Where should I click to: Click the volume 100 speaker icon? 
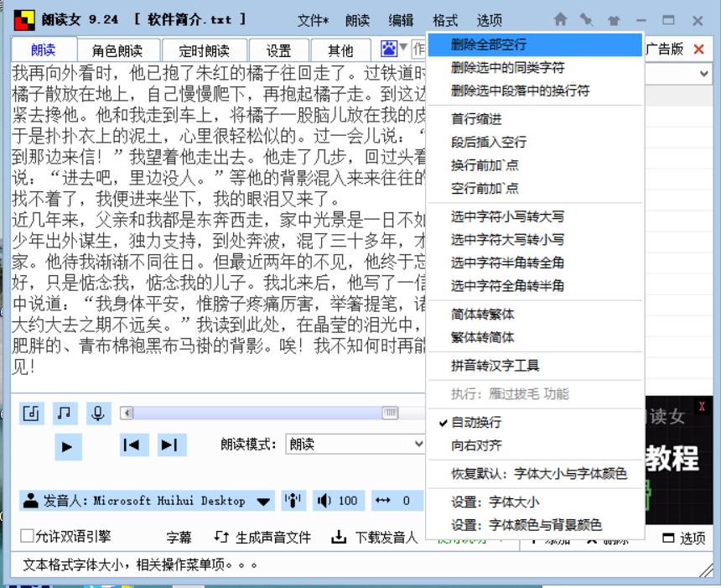pos(324,501)
